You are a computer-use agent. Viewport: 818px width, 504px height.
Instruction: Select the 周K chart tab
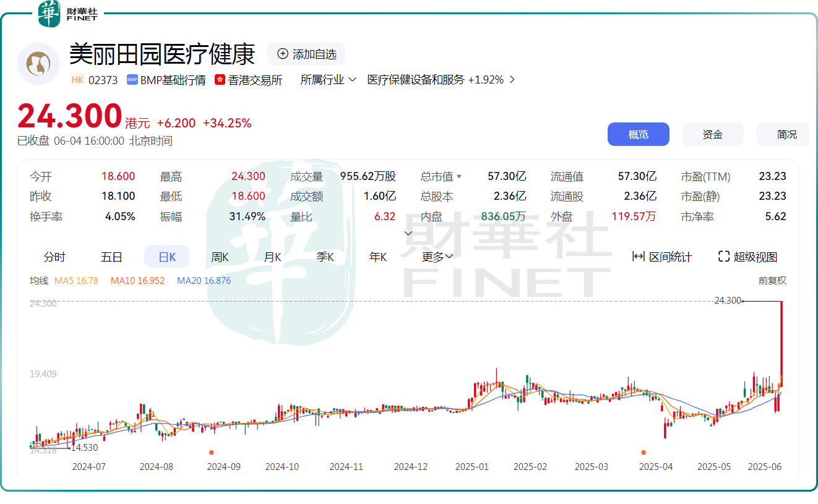pyautogui.click(x=220, y=257)
